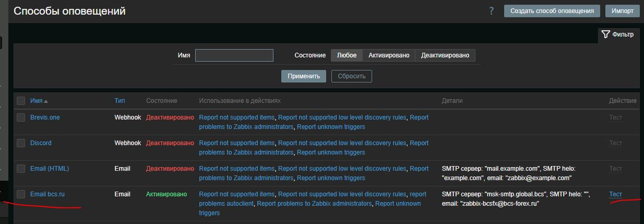Click the help question mark icon
The height and width of the screenshot is (224, 644).
tap(492, 11)
